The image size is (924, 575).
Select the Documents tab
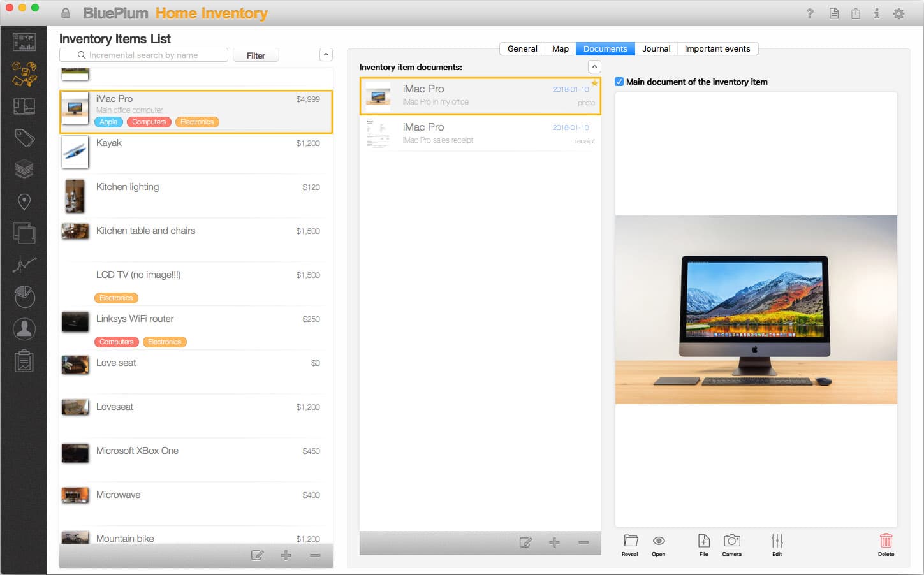point(605,48)
